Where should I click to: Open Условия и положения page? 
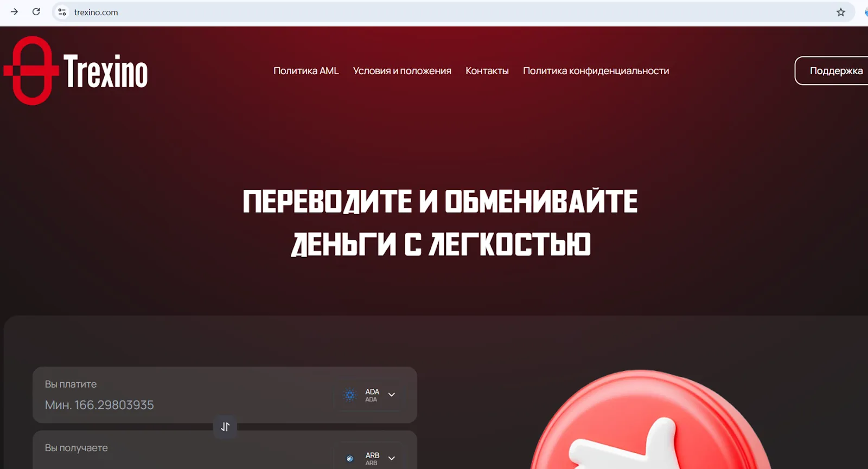point(402,71)
